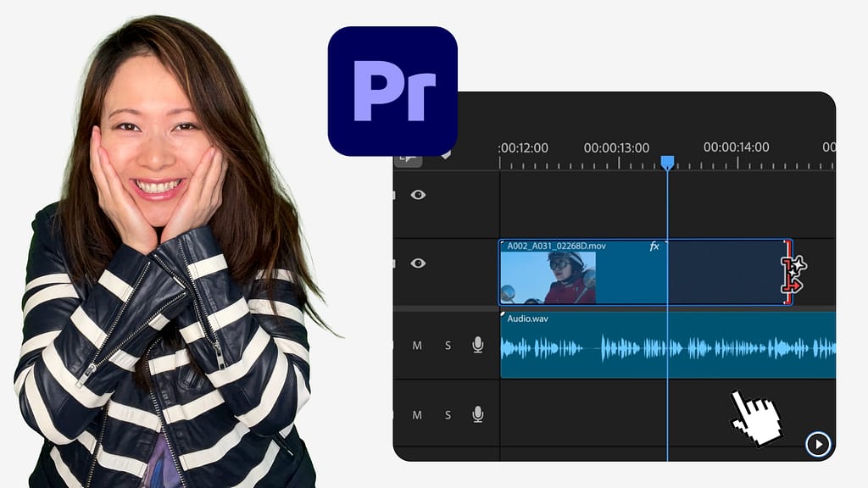Solo the second audio track

point(448,414)
